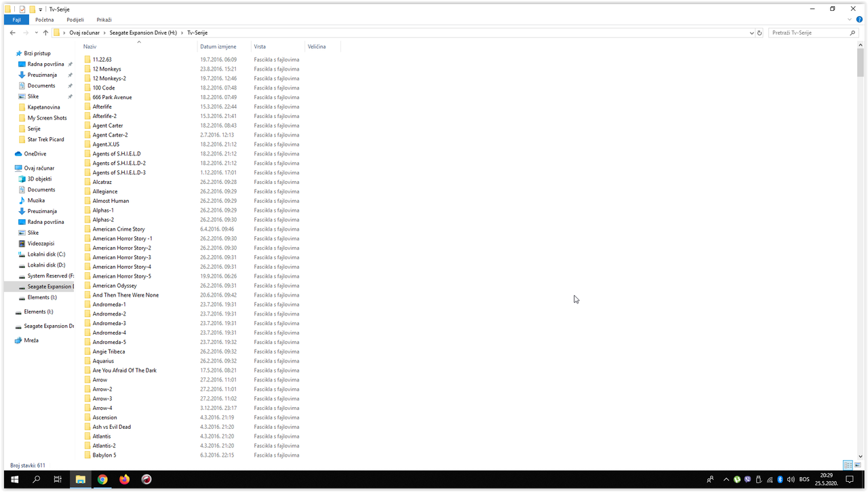
Task: Click the safely remove hardware USB icon
Action: (758, 480)
